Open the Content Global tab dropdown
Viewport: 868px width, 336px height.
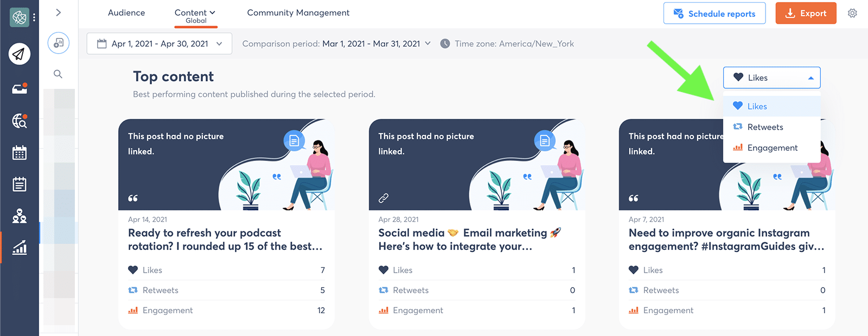tap(195, 16)
